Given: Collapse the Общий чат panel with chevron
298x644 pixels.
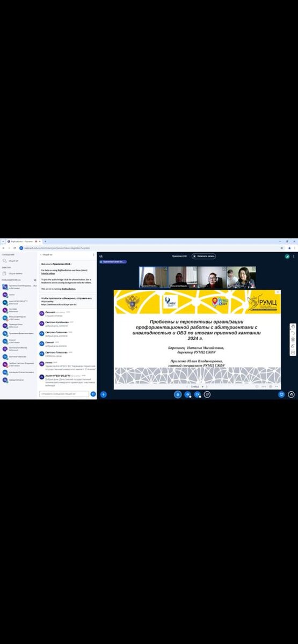Looking at the screenshot, I should coord(42,255).
